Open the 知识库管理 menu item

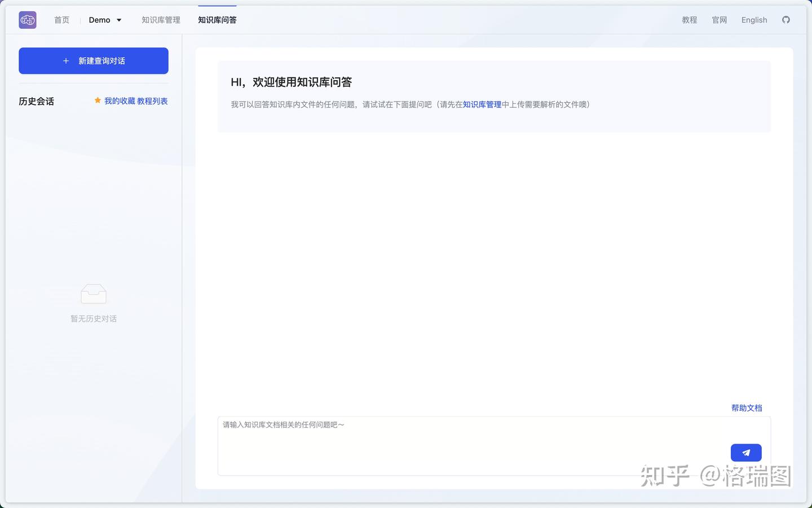[x=160, y=20]
